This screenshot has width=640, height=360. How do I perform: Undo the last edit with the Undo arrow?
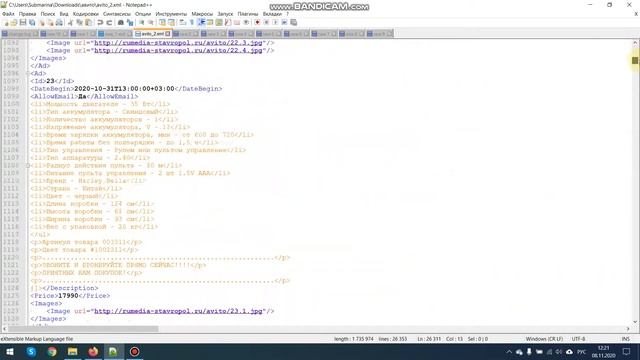(100, 22)
